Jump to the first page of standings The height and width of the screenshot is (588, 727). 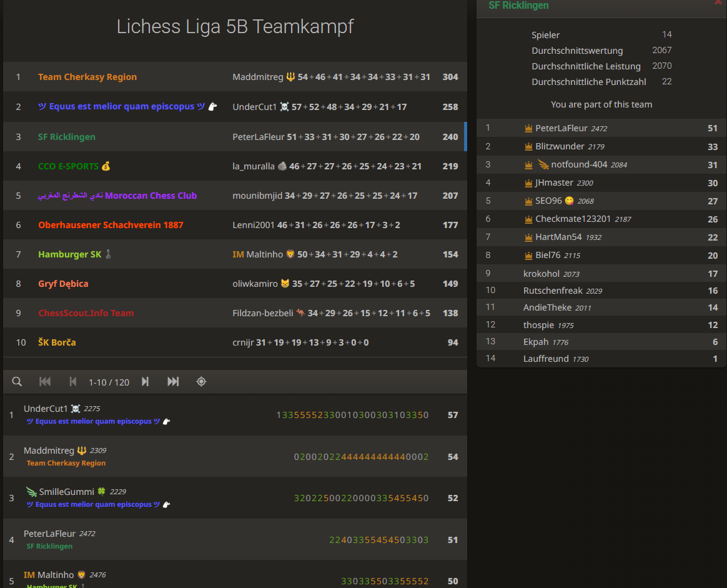[x=44, y=381]
